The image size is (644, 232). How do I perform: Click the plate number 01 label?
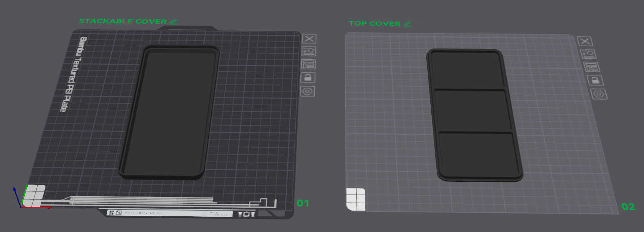tap(303, 203)
